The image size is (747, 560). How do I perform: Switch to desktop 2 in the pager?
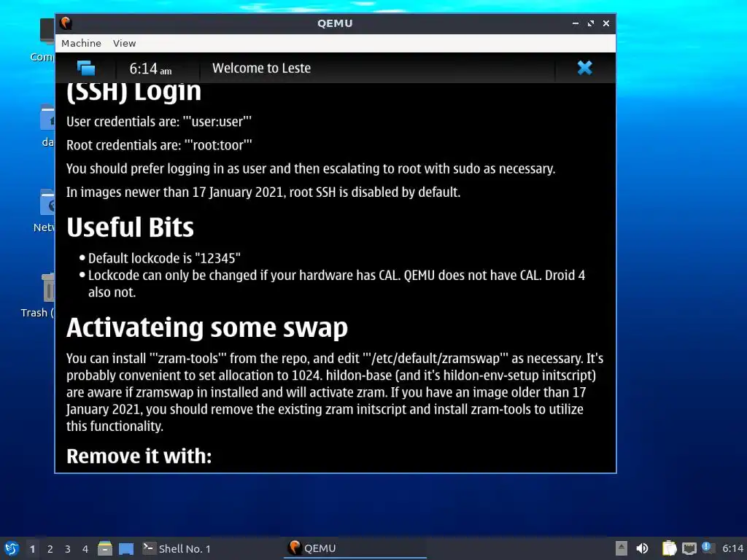coord(50,549)
